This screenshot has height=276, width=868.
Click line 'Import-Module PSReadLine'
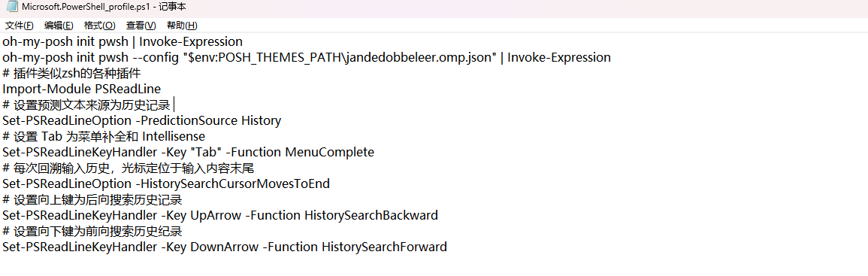point(81,89)
